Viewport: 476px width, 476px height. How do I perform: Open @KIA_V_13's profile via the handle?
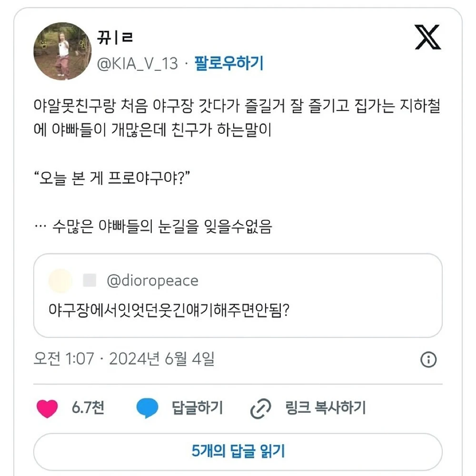137,63
